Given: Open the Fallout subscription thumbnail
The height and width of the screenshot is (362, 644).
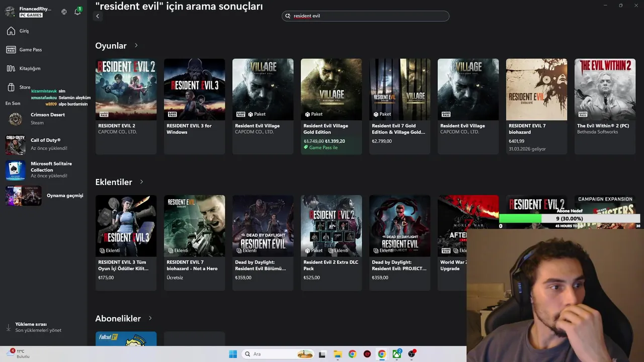Looking at the screenshot, I should (x=126, y=339).
